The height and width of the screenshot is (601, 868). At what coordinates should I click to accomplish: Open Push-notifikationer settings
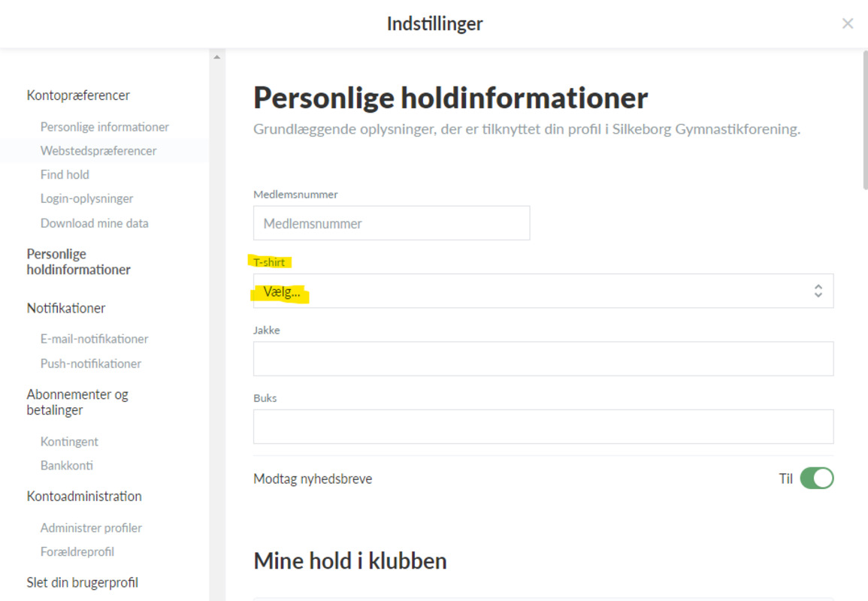click(x=91, y=364)
